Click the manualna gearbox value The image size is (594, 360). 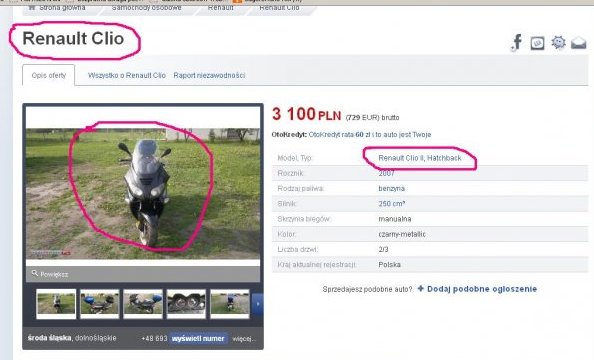(395, 219)
